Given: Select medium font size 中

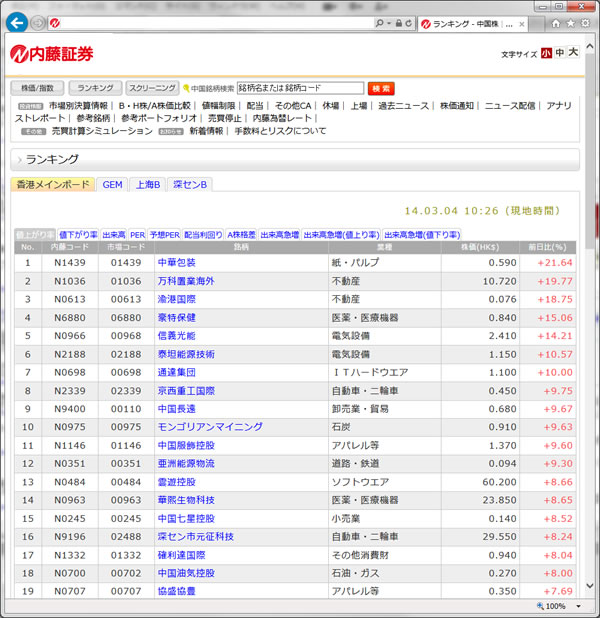Looking at the screenshot, I should pos(559,53).
